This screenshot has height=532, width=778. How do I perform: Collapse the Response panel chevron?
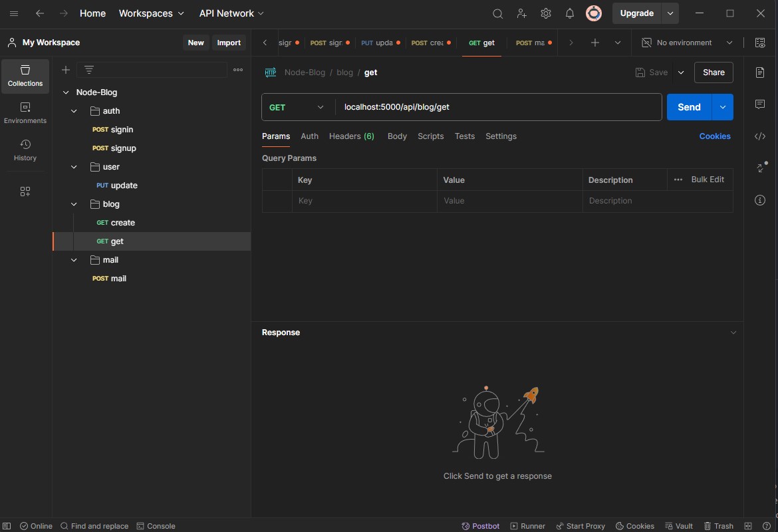733,332
